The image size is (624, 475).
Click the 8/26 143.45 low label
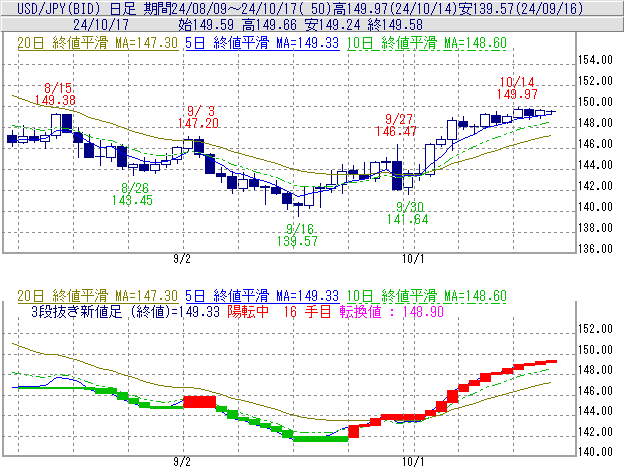[133, 194]
